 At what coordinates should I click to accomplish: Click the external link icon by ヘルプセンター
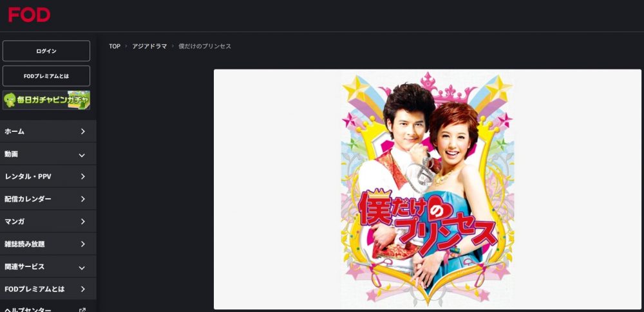click(82, 310)
